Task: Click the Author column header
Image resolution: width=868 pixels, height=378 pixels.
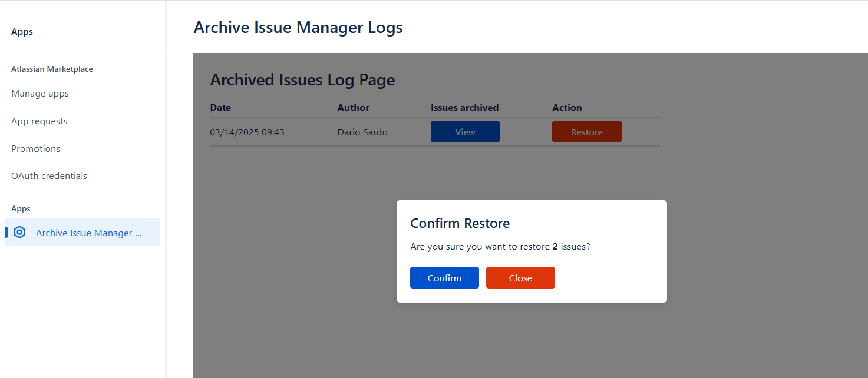Action: 354,108
